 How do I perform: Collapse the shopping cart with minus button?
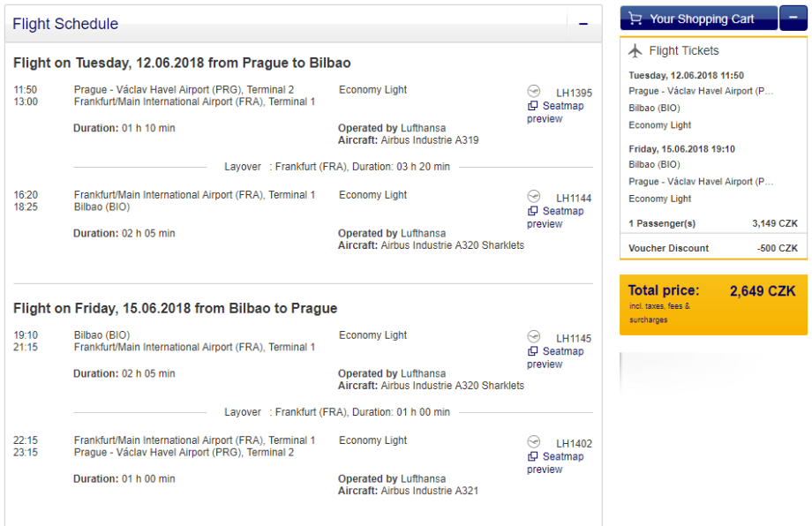point(793,19)
